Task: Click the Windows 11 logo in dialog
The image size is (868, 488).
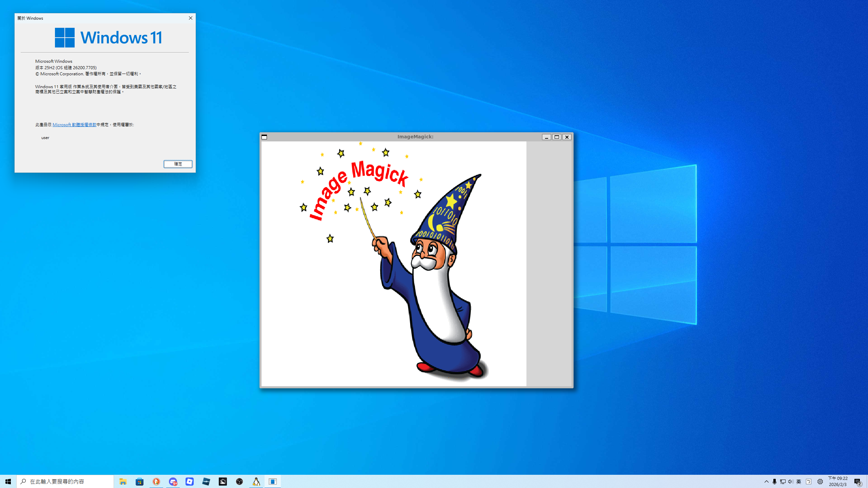Action: [x=108, y=37]
